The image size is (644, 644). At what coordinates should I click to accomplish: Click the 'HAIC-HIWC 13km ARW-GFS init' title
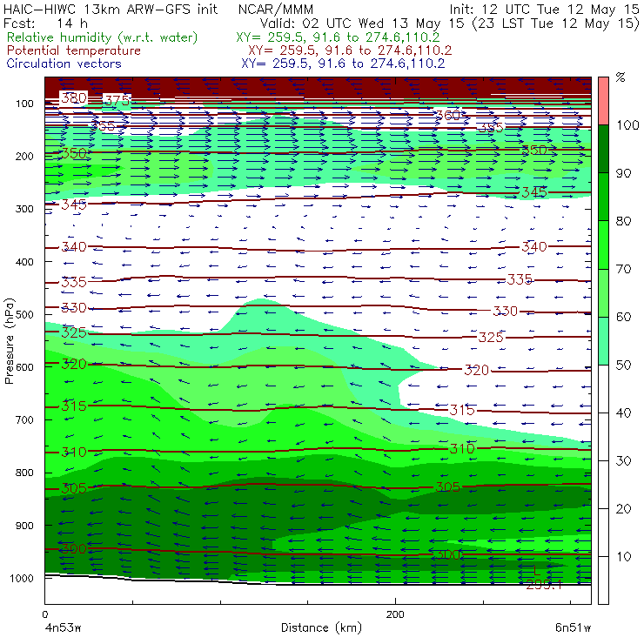pyautogui.click(x=111, y=9)
